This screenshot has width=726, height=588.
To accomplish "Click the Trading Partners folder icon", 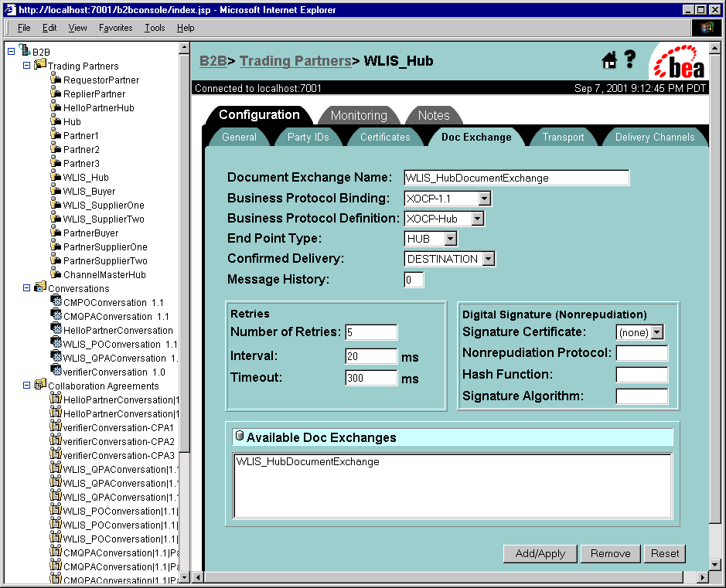I will pyautogui.click(x=39, y=65).
